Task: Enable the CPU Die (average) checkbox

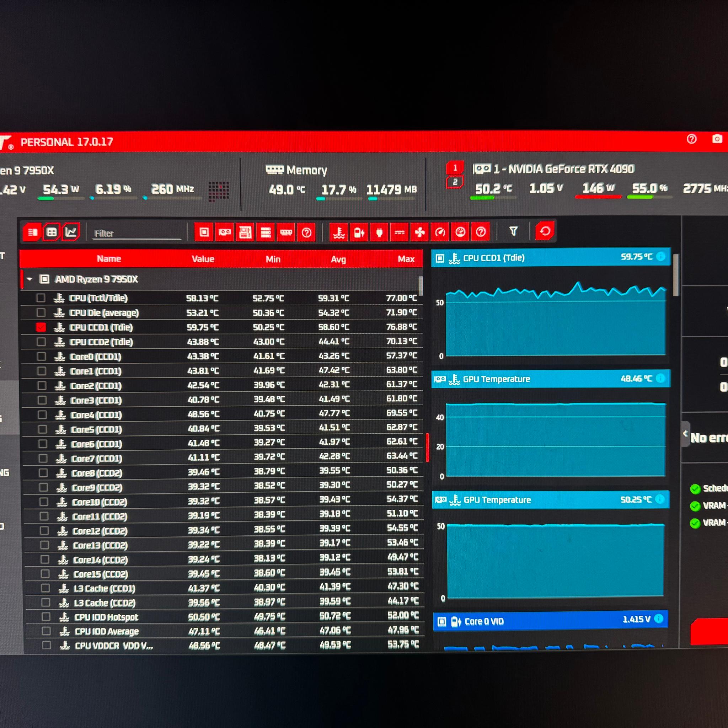Action: pyautogui.click(x=41, y=312)
